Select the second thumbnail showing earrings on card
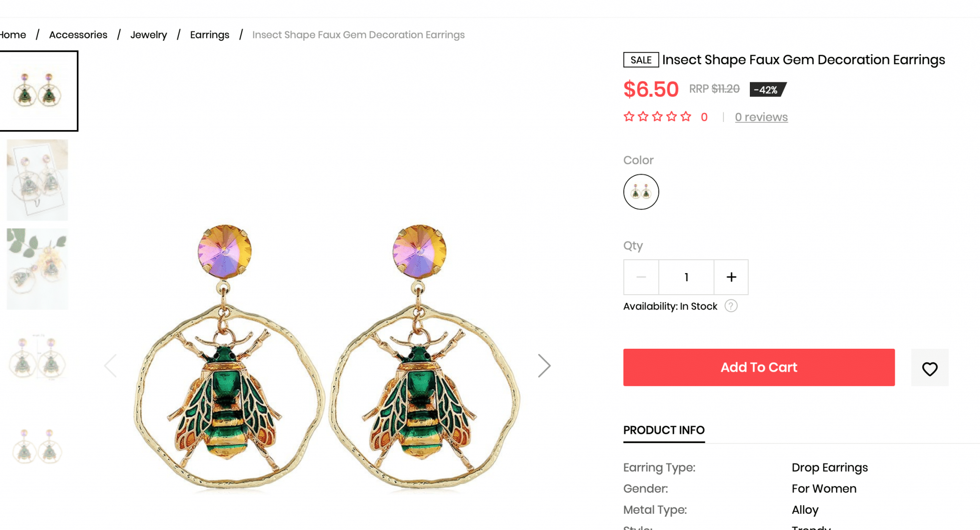 [37, 180]
